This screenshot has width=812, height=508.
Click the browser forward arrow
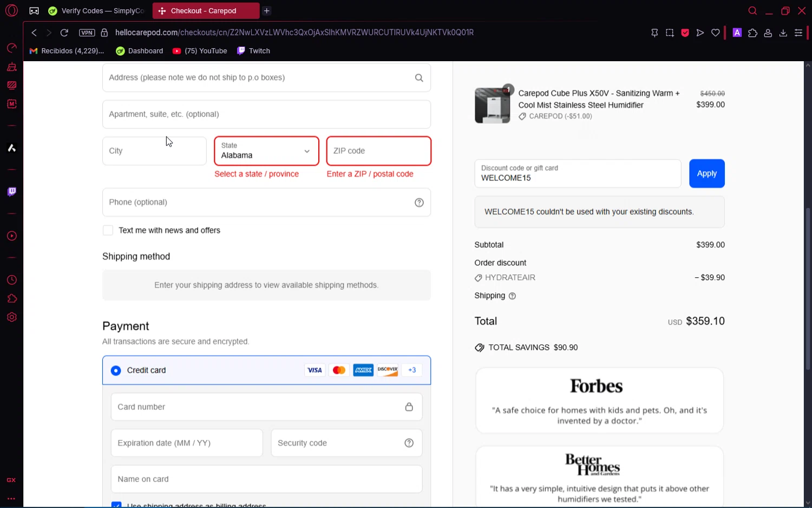(49, 32)
